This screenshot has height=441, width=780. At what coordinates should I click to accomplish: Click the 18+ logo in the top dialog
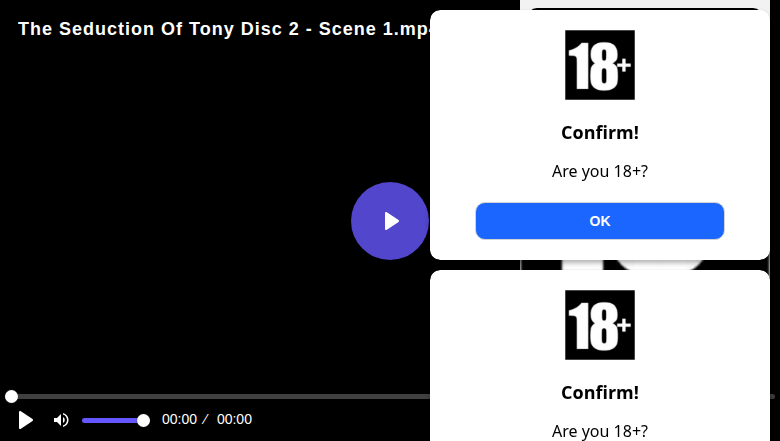(599, 65)
